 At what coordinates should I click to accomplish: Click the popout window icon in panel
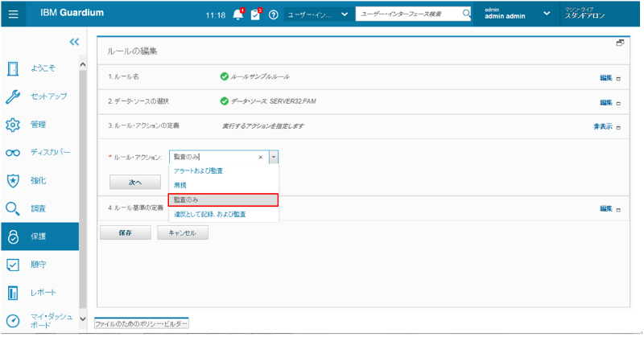(620, 43)
